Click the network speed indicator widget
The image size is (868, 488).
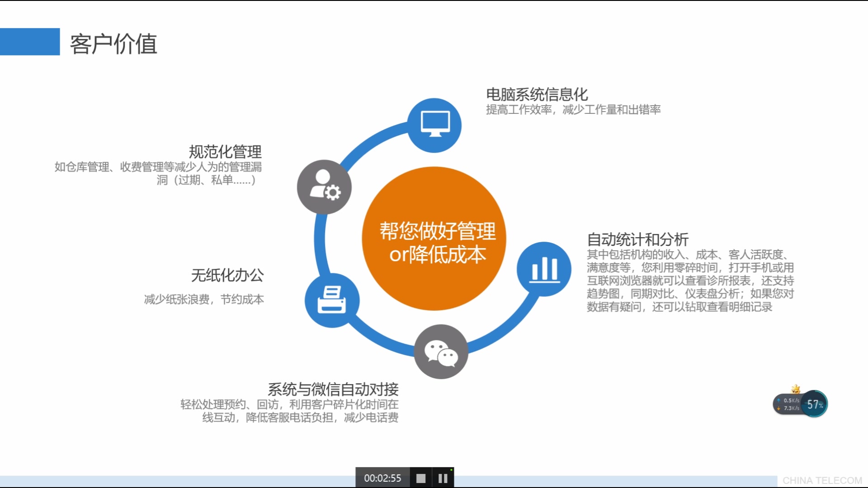pos(788,404)
